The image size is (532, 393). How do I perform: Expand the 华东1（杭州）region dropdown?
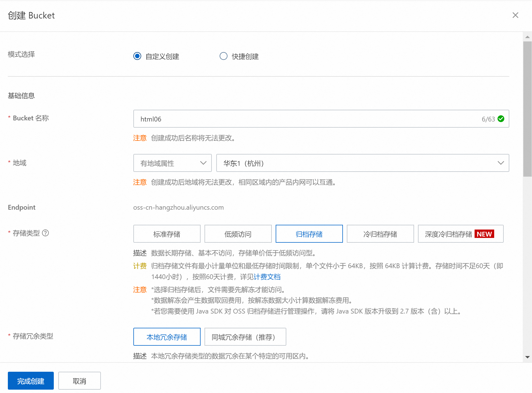click(362, 163)
